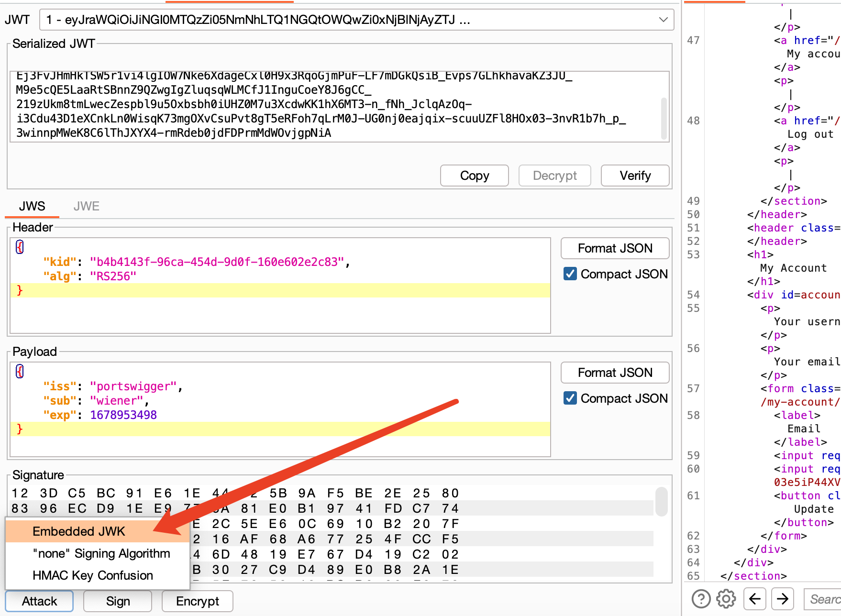Toggle Compact JSON for the Payload
The image size is (841, 616).
[x=570, y=398]
